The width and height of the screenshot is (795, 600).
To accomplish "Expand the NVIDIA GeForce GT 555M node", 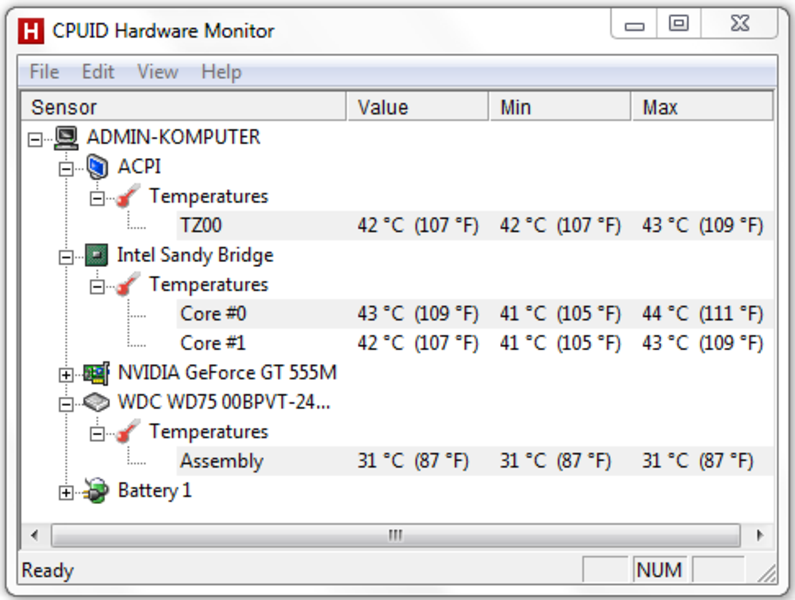I will click(x=66, y=375).
